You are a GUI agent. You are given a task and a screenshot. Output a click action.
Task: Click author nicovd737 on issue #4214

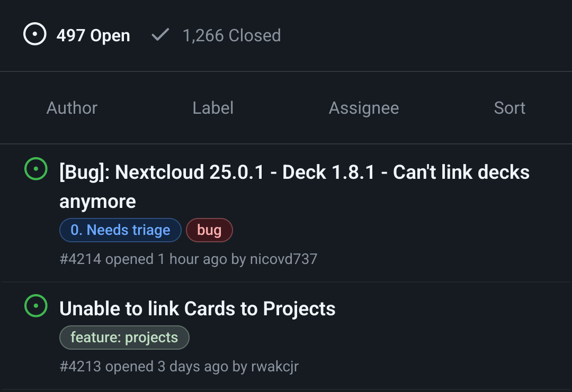pyautogui.click(x=285, y=259)
